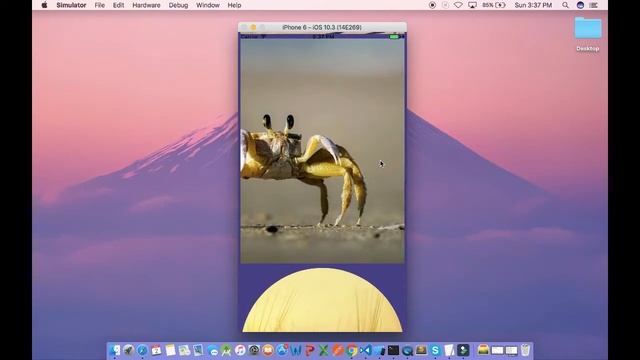Open Google Chrome from the Dock

click(351, 350)
